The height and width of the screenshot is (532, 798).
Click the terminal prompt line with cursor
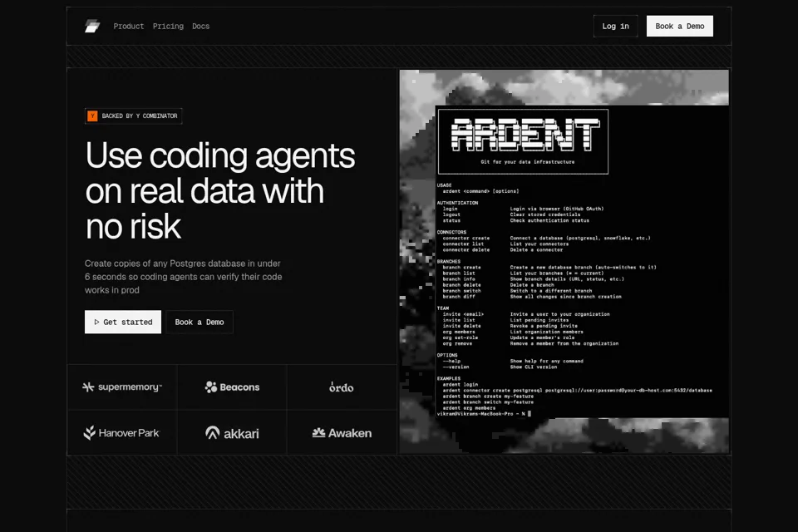[484, 414]
